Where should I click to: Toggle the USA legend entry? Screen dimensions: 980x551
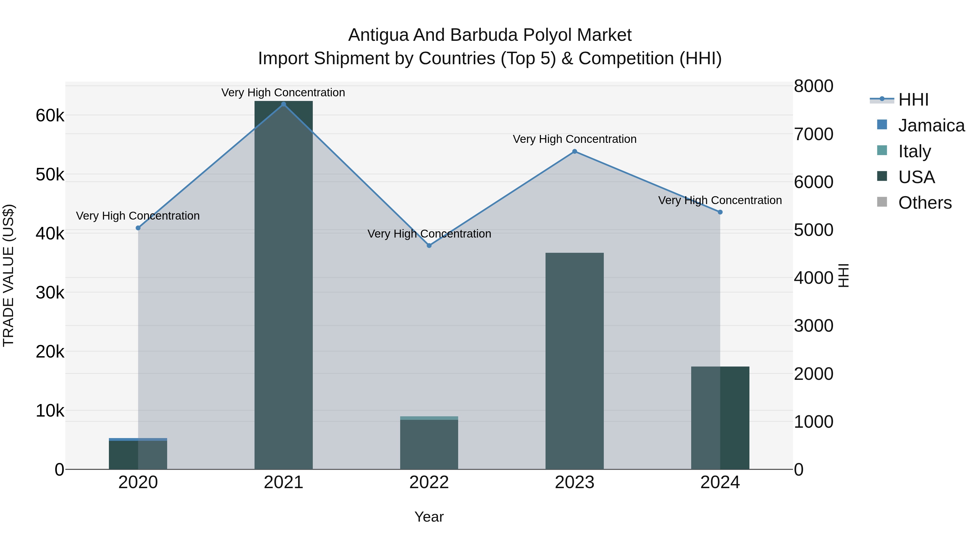tap(906, 177)
